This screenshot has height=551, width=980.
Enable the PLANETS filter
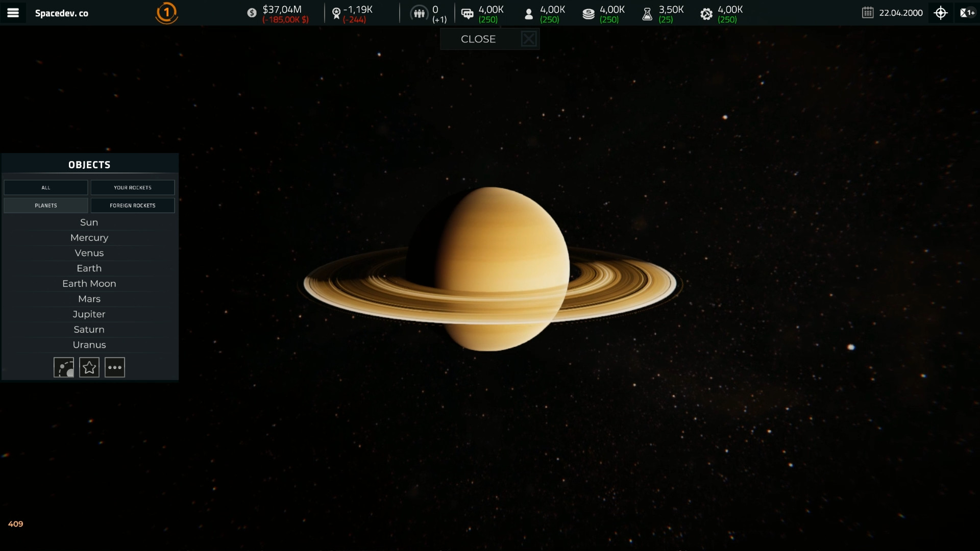point(45,205)
